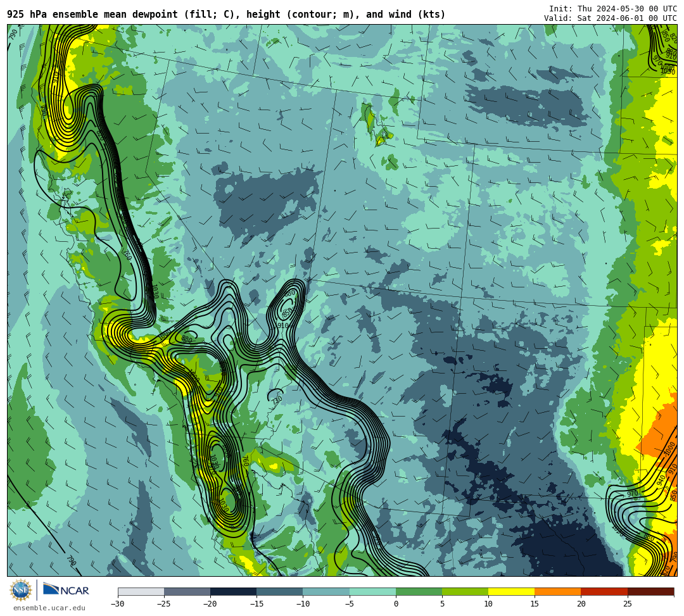This screenshot has height=616, width=684.
Task: Select the Valid time Sat 2024-06-01 00 UTC
Action: pyautogui.click(x=611, y=18)
